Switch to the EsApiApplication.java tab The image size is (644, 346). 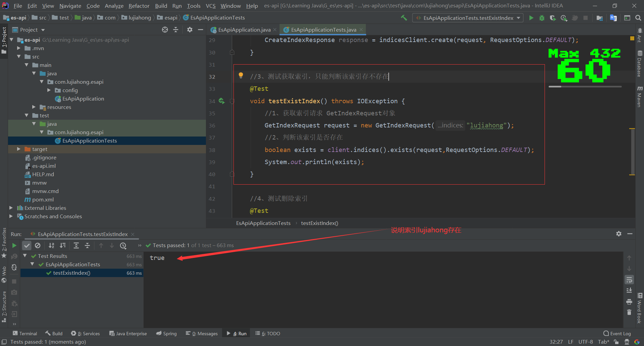[x=244, y=30]
